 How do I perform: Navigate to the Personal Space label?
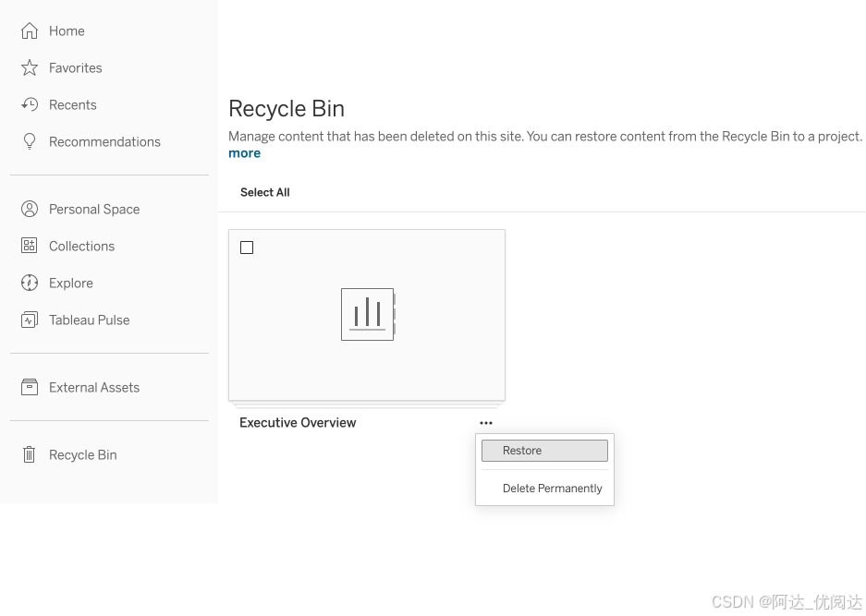[94, 210]
